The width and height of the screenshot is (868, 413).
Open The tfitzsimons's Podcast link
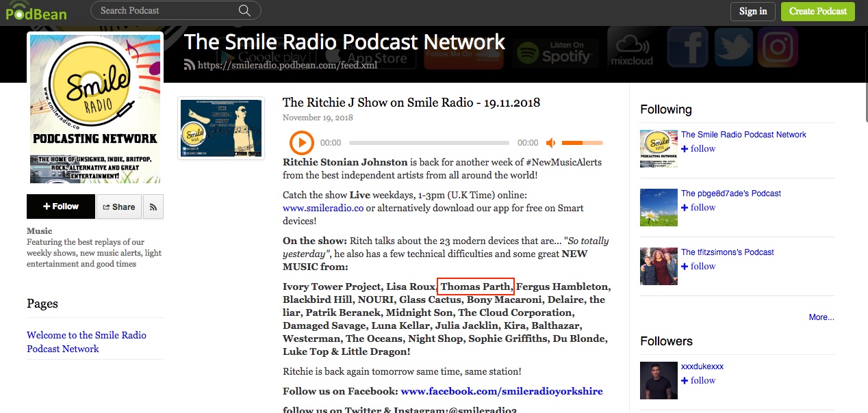(x=728, y=252)
